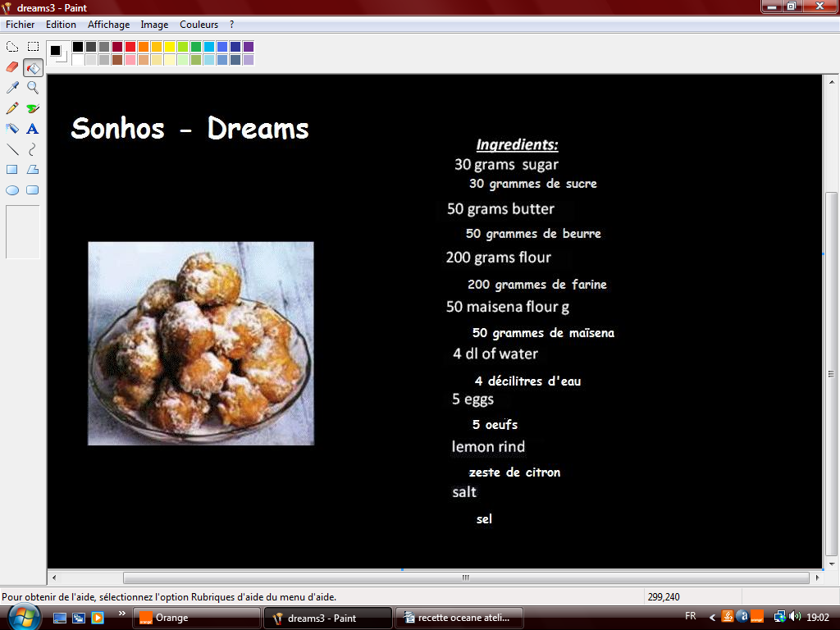Click the "Ingredients:" heading on canvas
The image size is (840, 630).
[x=517, y=144]
